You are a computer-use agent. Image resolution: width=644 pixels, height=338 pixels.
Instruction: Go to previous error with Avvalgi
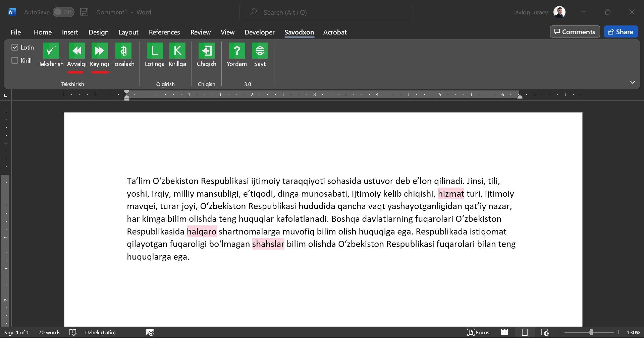point(76,51)
